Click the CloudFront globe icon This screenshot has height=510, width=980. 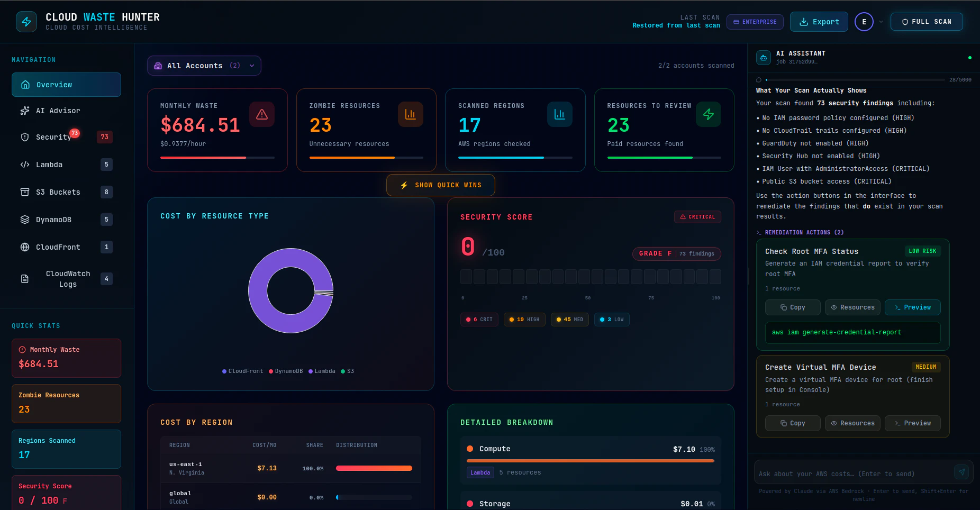click(25, 247)
